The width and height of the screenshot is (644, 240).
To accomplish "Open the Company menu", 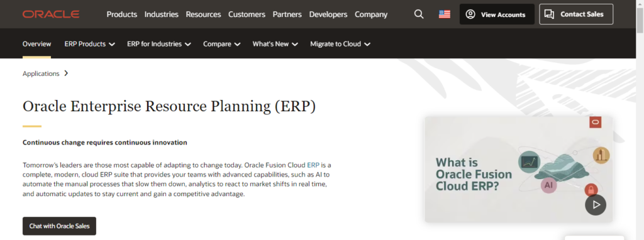I will pyautogui.click(x=371, y=14).
